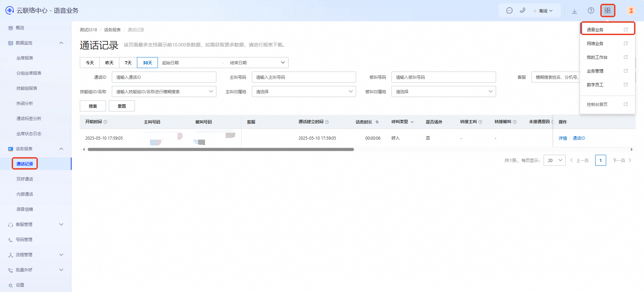Viewport: 644px width, 292px height.
Task: Open the chat message bubble icon
Action: (x=509, y=11)
